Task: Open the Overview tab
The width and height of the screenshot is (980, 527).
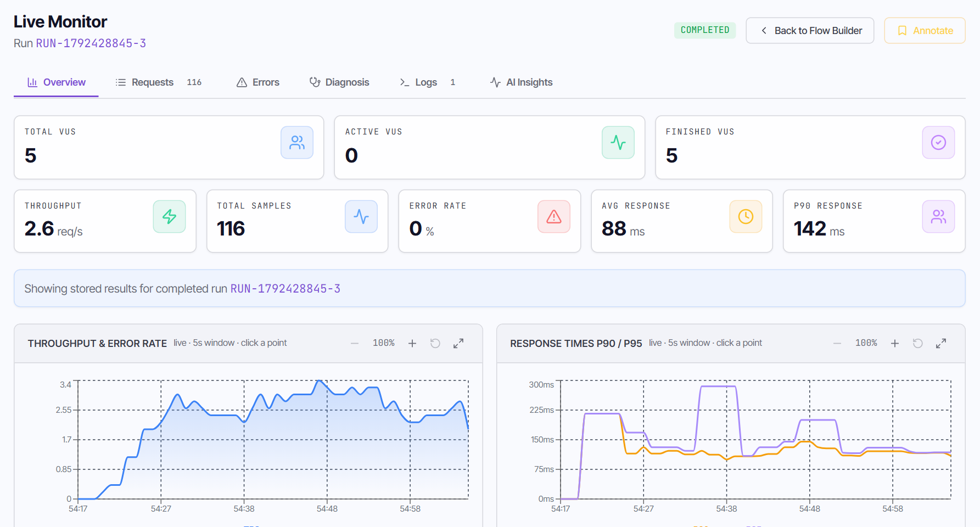Action: tap(56, 82)
